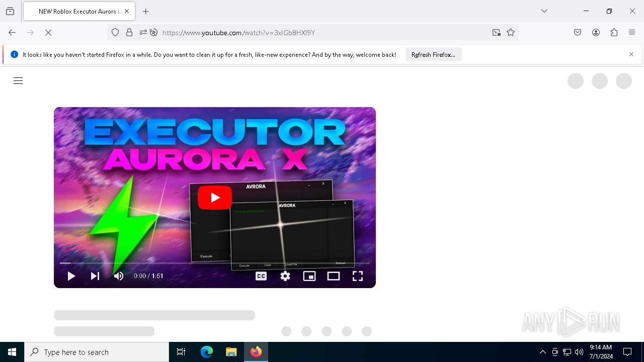
Task: Open network status tray icon
Action: coord(567,352)
